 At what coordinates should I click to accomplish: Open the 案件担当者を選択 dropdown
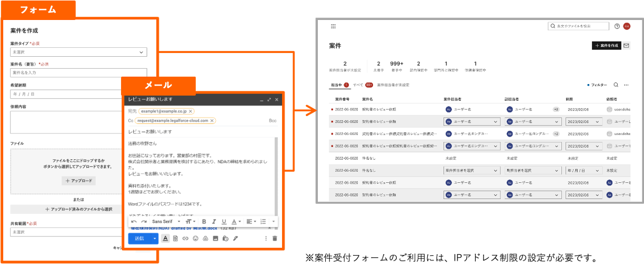click(x=472, y=171)
